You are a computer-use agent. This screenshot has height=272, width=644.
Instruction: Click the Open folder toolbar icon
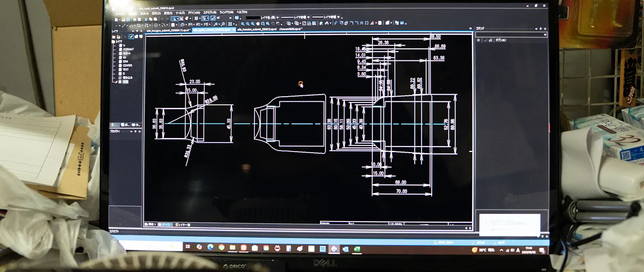tap(123, 19)
